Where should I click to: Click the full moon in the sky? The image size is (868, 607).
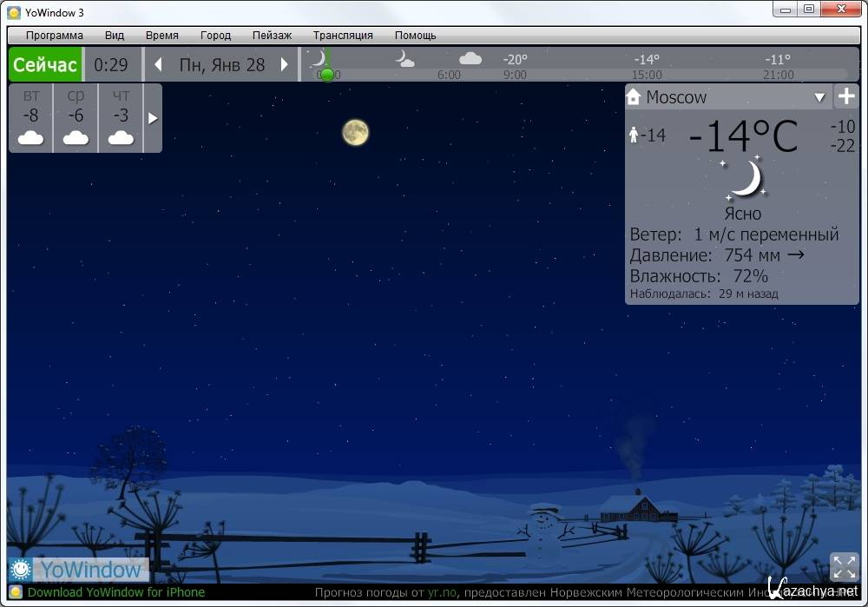click(x=355, y=132)
